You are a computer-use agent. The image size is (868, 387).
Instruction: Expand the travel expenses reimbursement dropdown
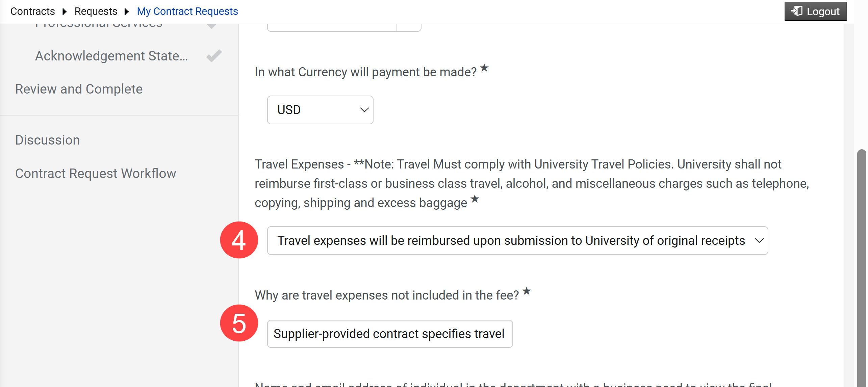[x=517, y=240]
